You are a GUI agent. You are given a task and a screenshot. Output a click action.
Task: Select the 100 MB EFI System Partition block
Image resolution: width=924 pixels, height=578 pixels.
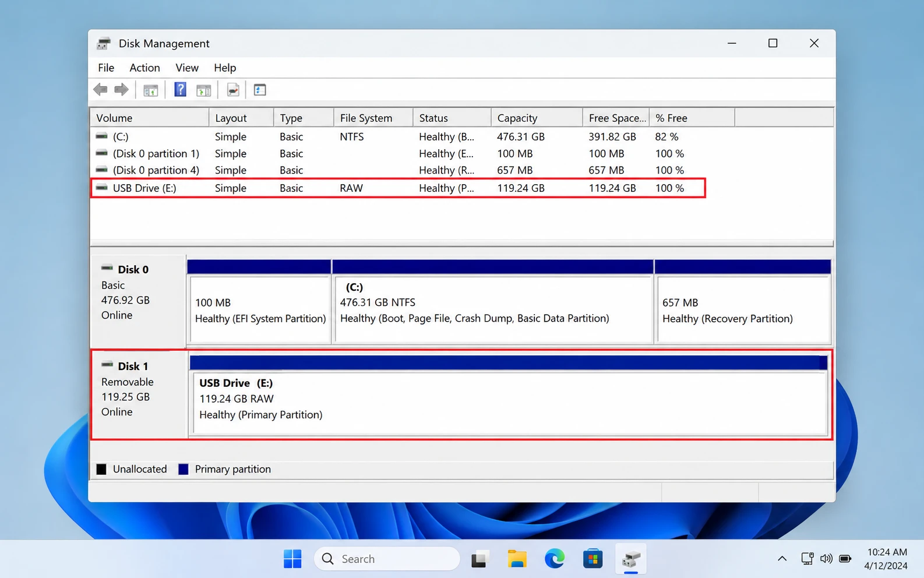[260, 309]
